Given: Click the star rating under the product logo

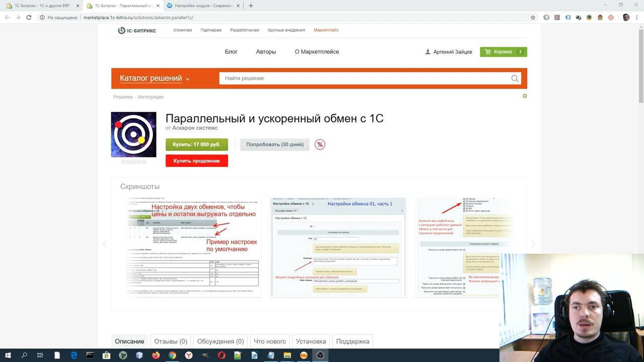Looking at the screenshot, I should coord(134,162).
